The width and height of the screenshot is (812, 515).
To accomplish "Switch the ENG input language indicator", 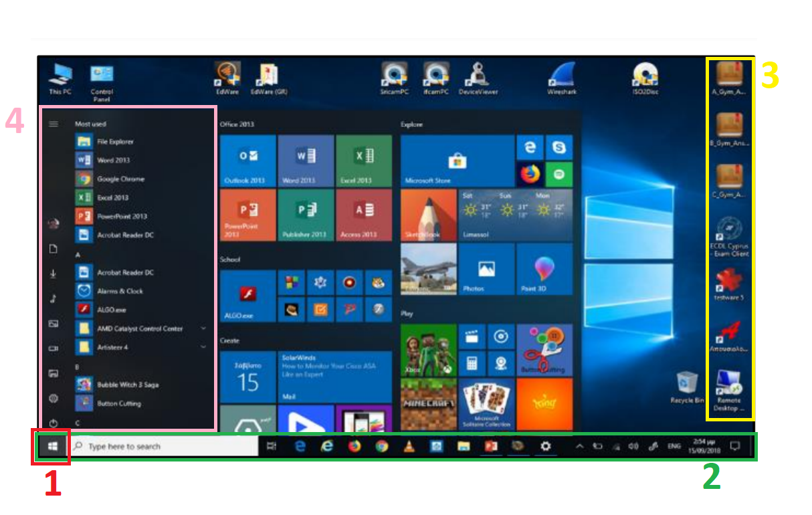I will pos(674,446).
